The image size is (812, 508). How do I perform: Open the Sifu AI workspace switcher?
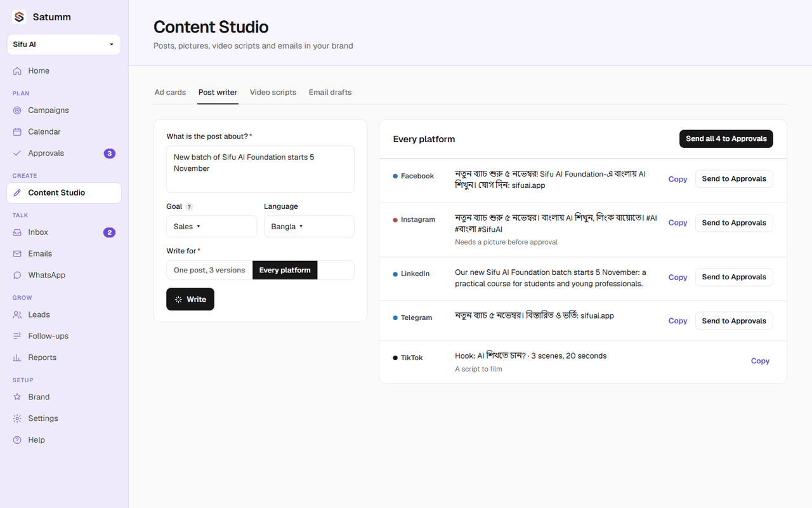click(64, 44)
